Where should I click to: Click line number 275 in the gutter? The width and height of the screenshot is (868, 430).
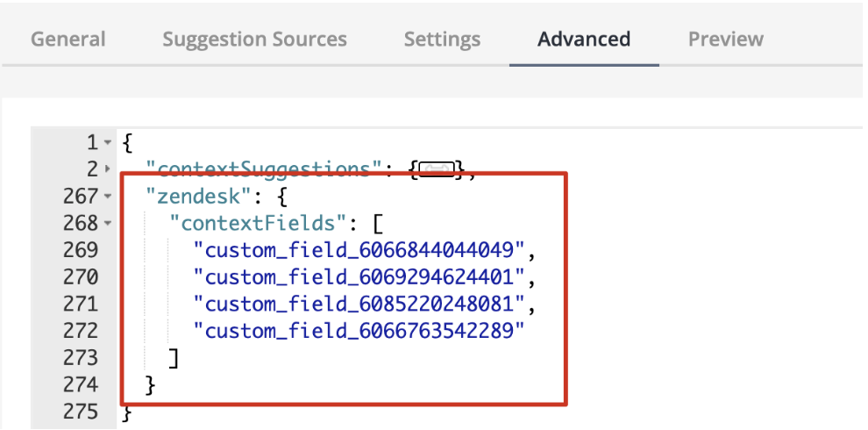pos(81,412)
